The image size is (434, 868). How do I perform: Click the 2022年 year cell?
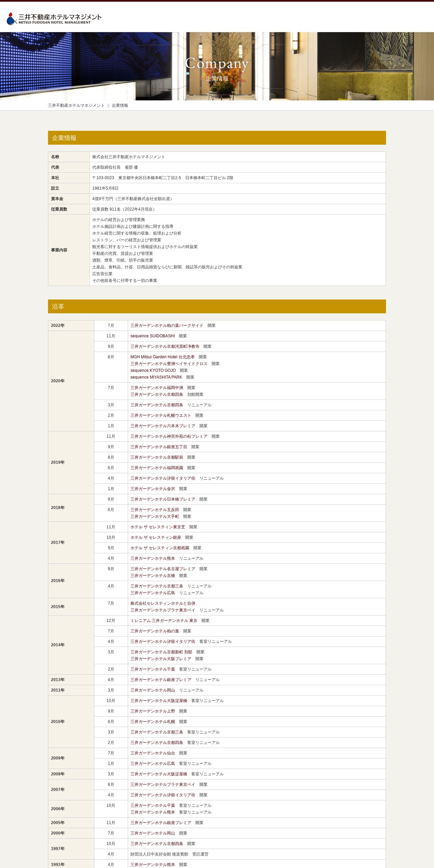[71, 325]
